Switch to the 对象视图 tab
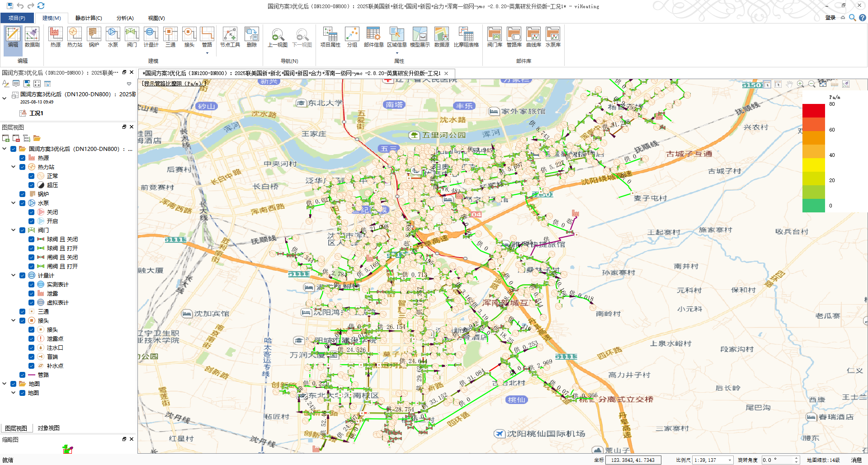 coord(48,428)
